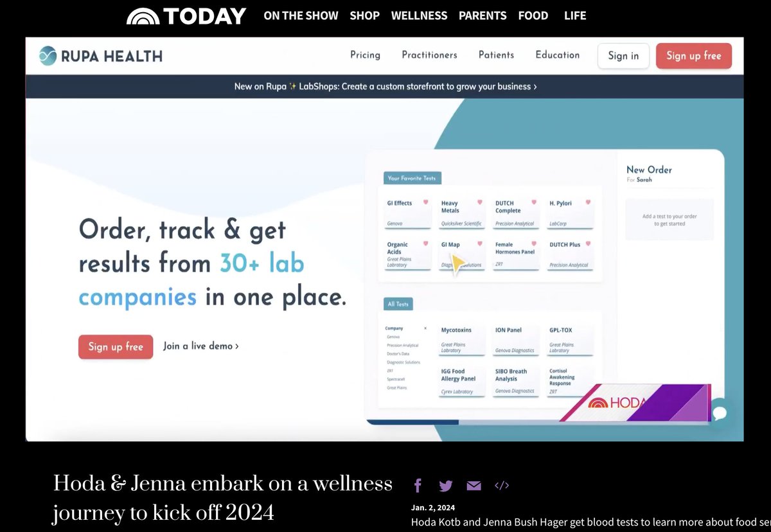Viewport: 771px width, 532px height.
Task: Select the GPL-TOX test card
Action: click(x=571, y=341)
